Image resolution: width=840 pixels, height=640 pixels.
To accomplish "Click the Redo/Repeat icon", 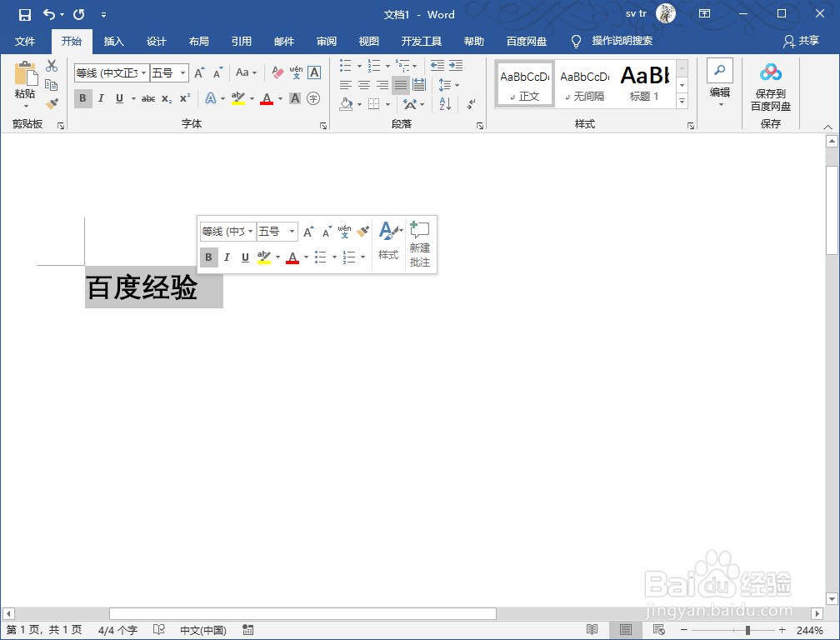I will 78,14.
